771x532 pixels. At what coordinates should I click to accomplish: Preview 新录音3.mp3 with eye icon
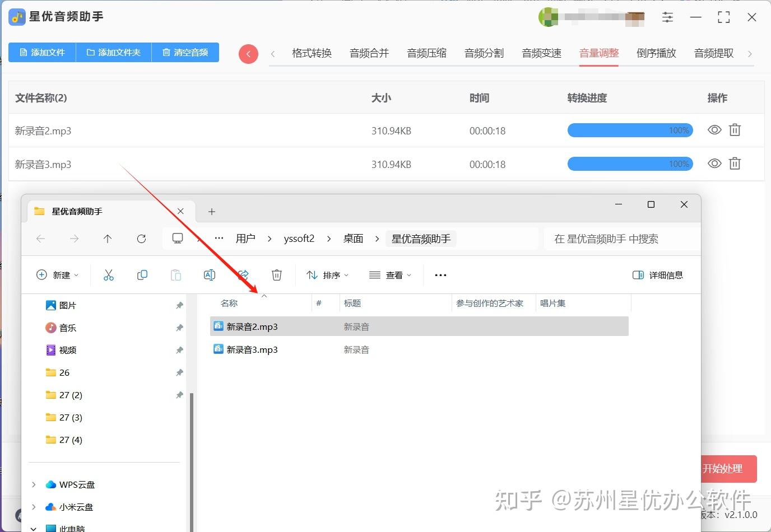tap(714, 164)
